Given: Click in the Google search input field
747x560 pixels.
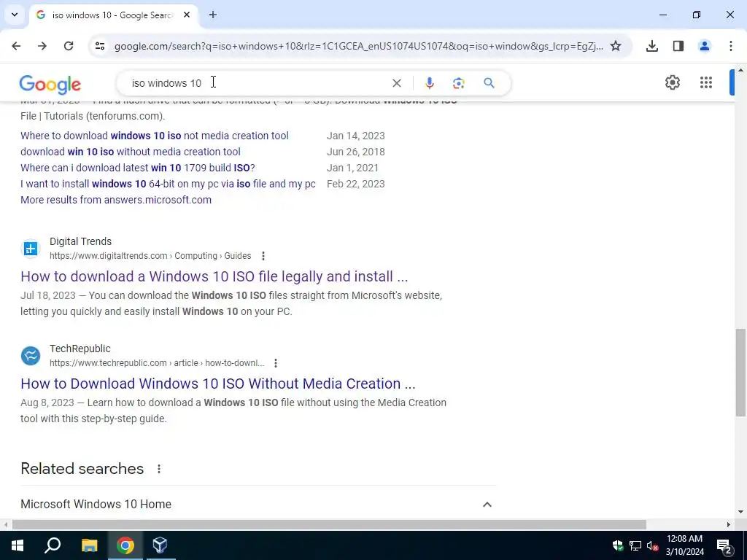Looking at the screenshot, I should (x=258, y=83).
